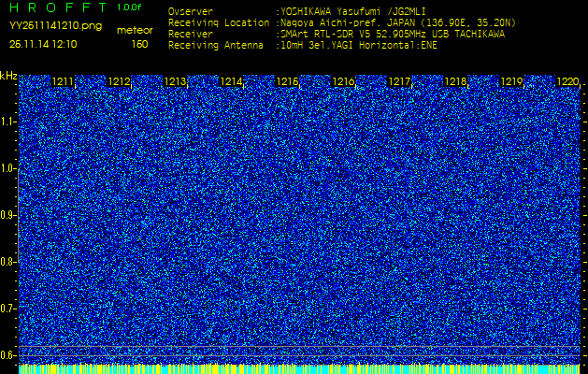Click time marker 1215
The width and height of the screenshot is (588, 374).
coord(287,81)
